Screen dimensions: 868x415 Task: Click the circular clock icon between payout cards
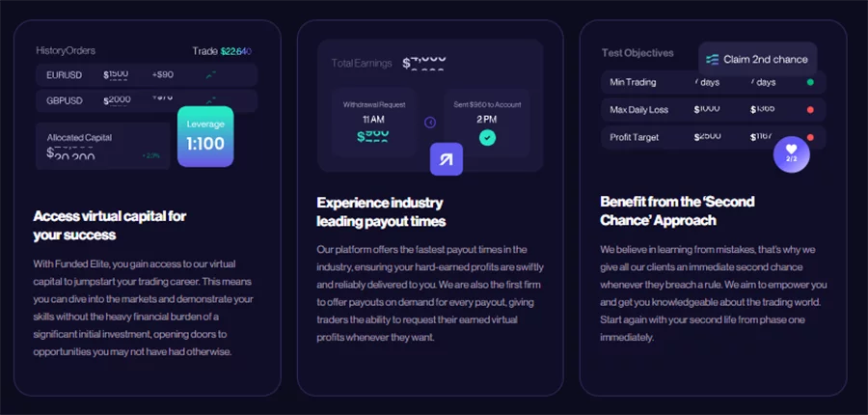tap(430, 123)
